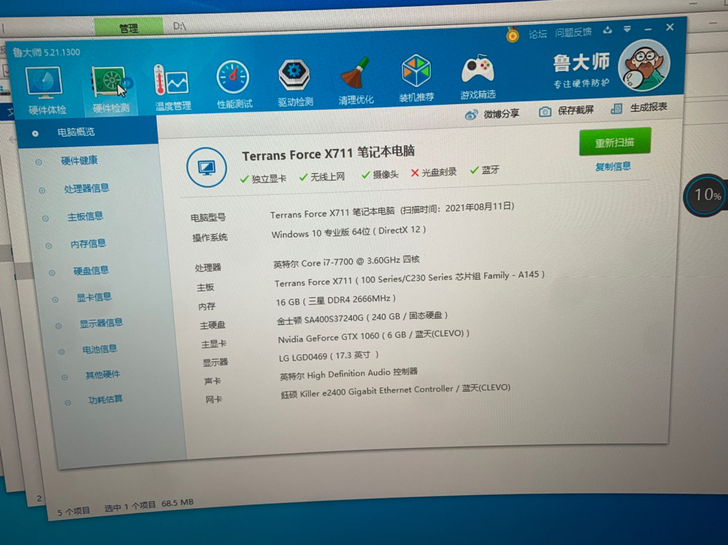Image resolution: width=728 pixels, height=545 pixels.
Task: Click the Nvidia GeForce GTX 1060 text
Action: (x=374, y=336)
